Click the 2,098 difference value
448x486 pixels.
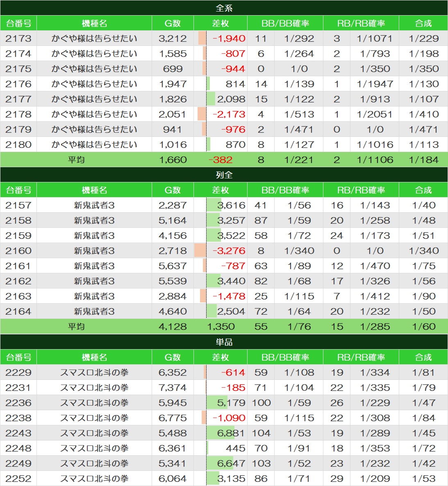click(231, 99)
